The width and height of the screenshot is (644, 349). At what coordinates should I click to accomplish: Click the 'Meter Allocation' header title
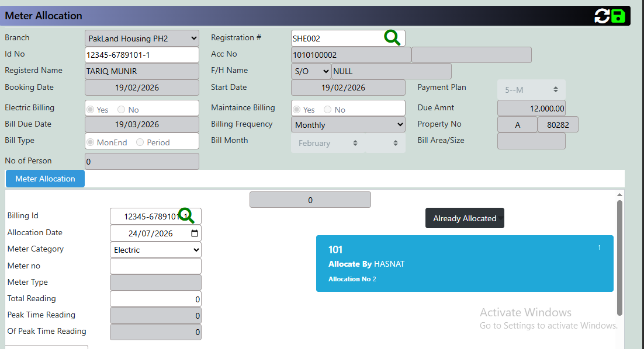[43, 16]
